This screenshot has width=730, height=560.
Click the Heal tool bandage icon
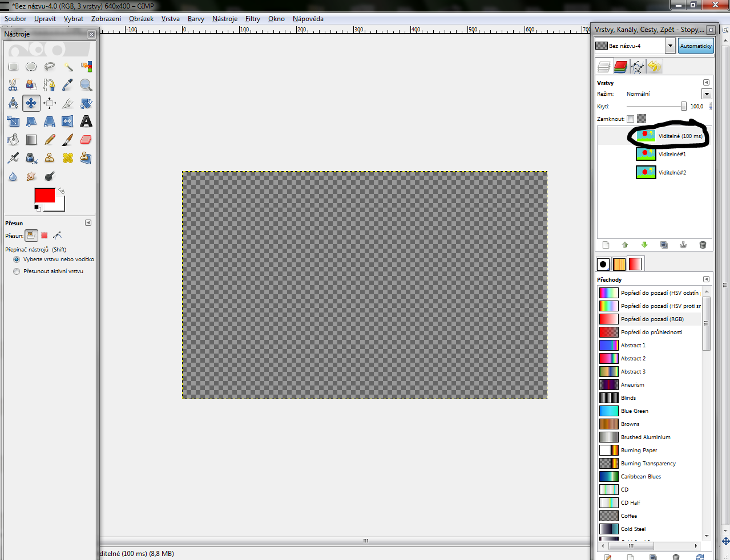(68, 158)
